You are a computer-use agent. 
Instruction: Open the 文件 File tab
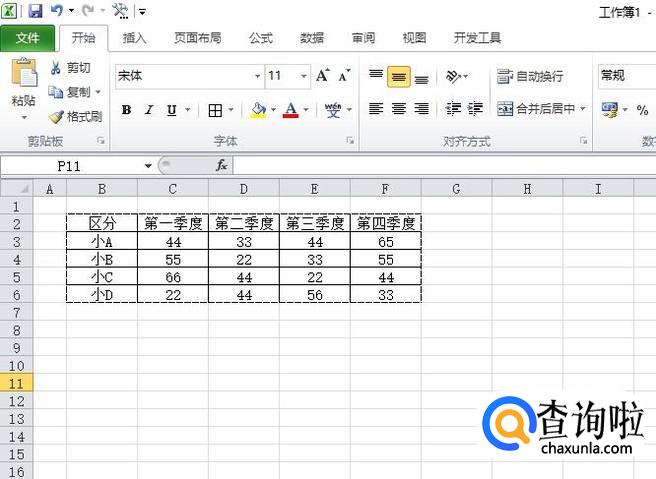coord(27,38)
